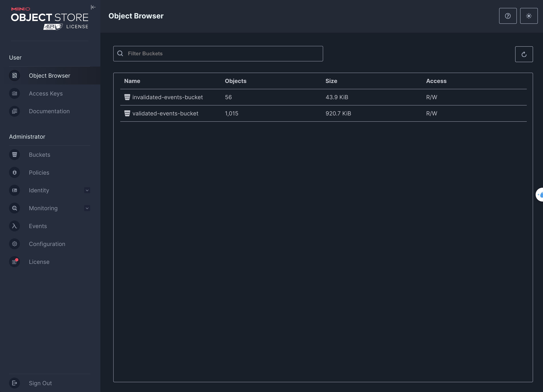Refresh the bucket list
The height and width of the screenshot is (392, 543).
(524, 54)
